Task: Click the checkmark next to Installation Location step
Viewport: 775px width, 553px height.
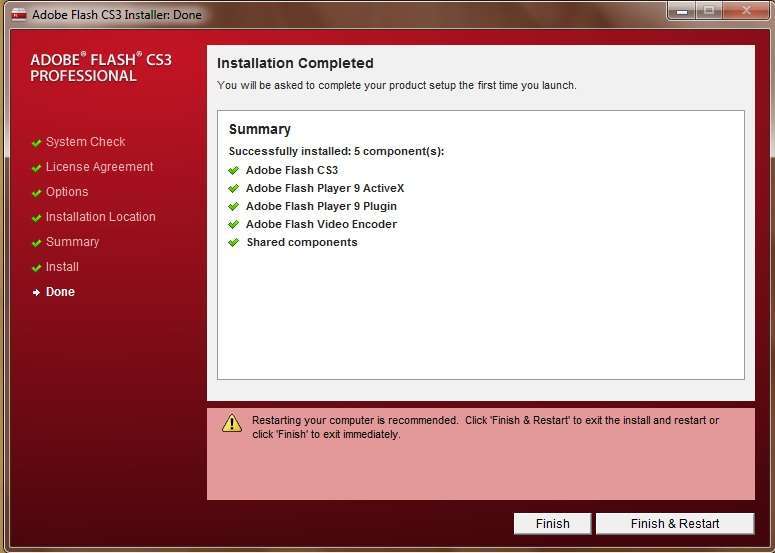Action: coord(36,218)
